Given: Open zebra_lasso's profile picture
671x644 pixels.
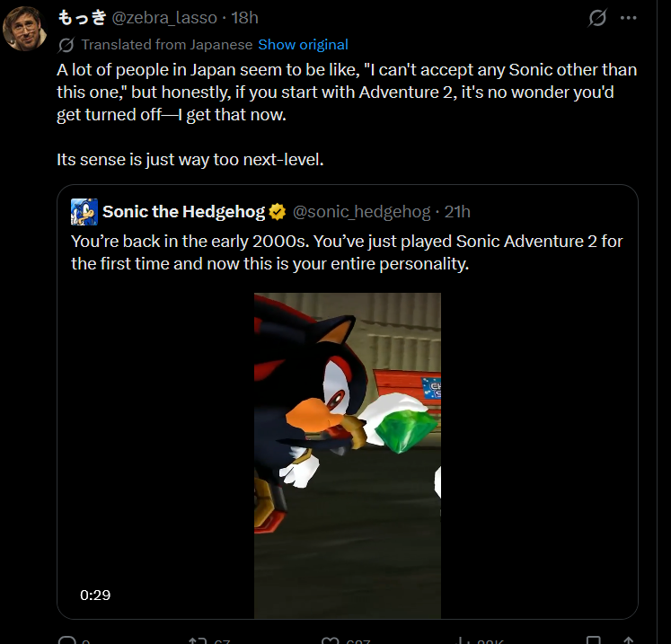Looking at the screenshot, I should [26, 28].
